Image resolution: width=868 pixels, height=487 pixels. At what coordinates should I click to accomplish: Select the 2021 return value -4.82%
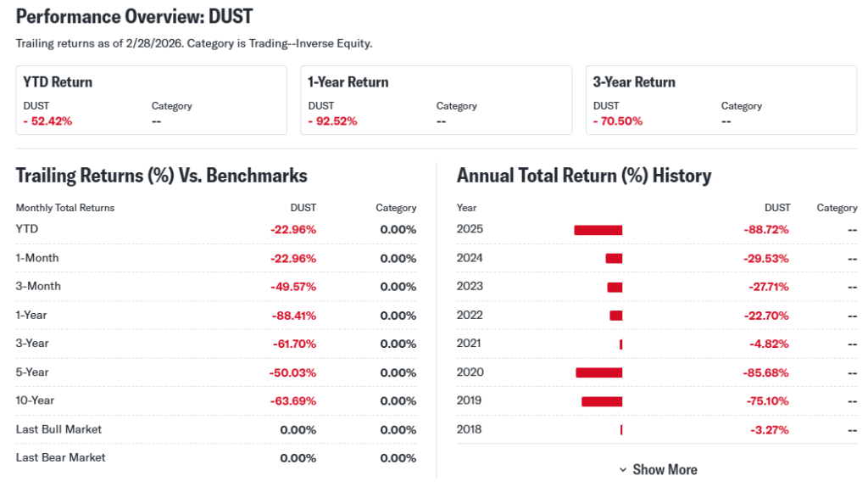pos(769,344)
